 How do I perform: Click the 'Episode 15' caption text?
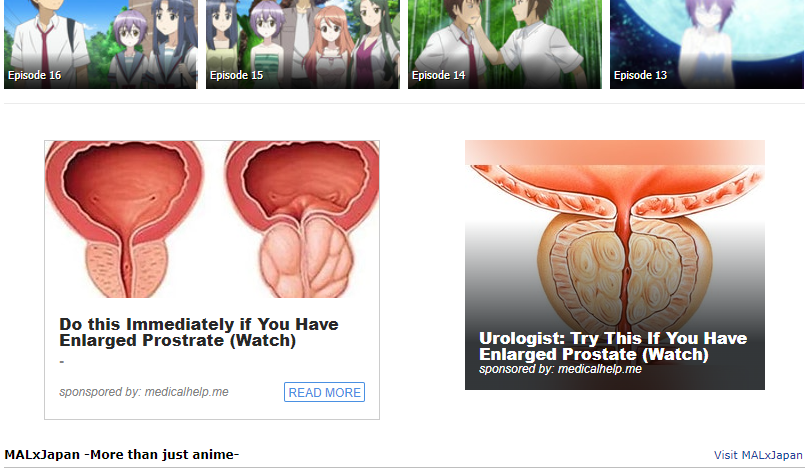click(x=236, y=76)
